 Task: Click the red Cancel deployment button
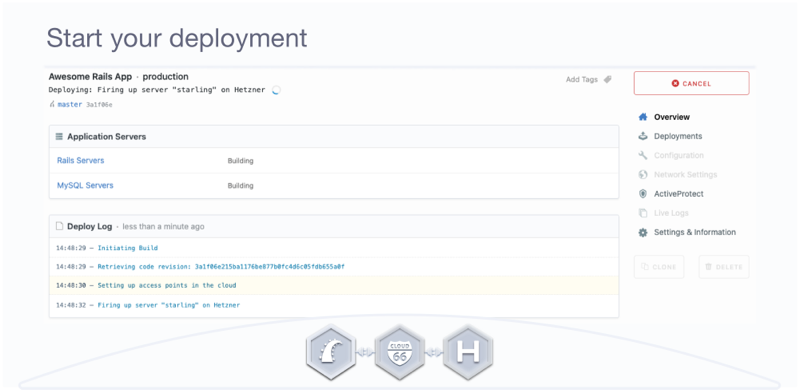(x=691, y=83)
